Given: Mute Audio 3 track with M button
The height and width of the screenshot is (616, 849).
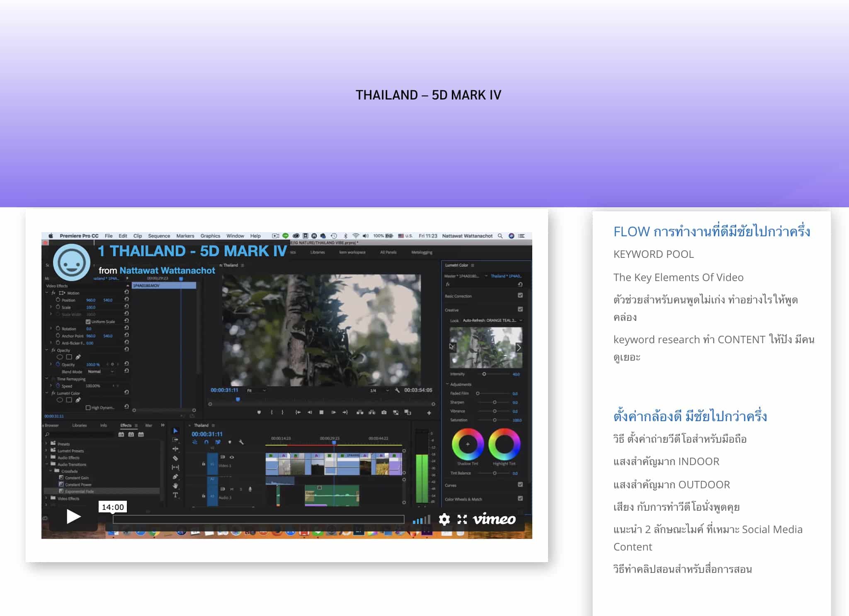Looking at the screenshot, I should 232,490.
